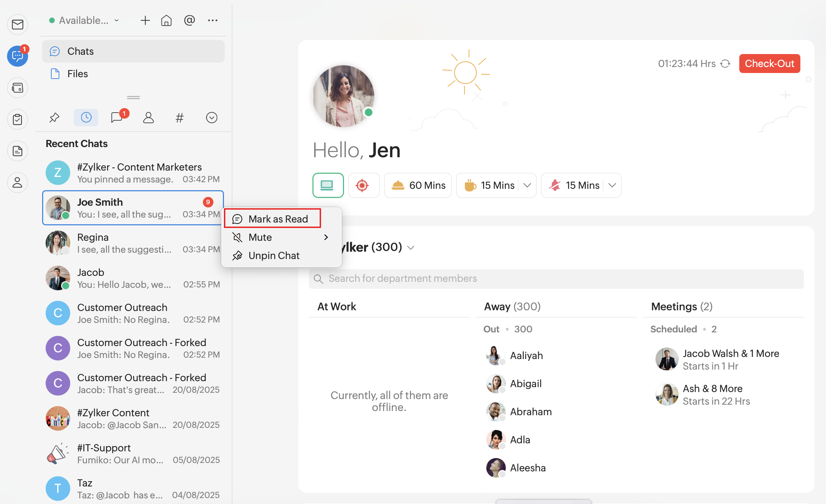Open the tasks clipboard icon in sidebar

click(x=18, y=119)
